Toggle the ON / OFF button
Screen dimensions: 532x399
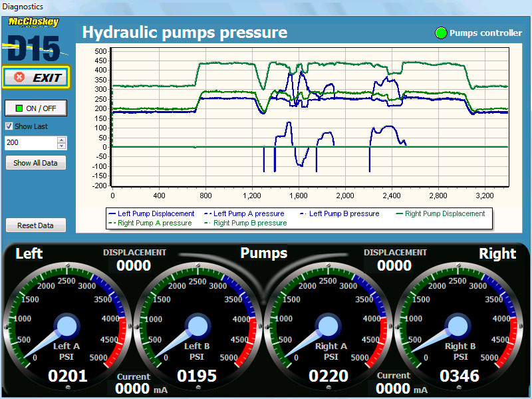point(36,108)
